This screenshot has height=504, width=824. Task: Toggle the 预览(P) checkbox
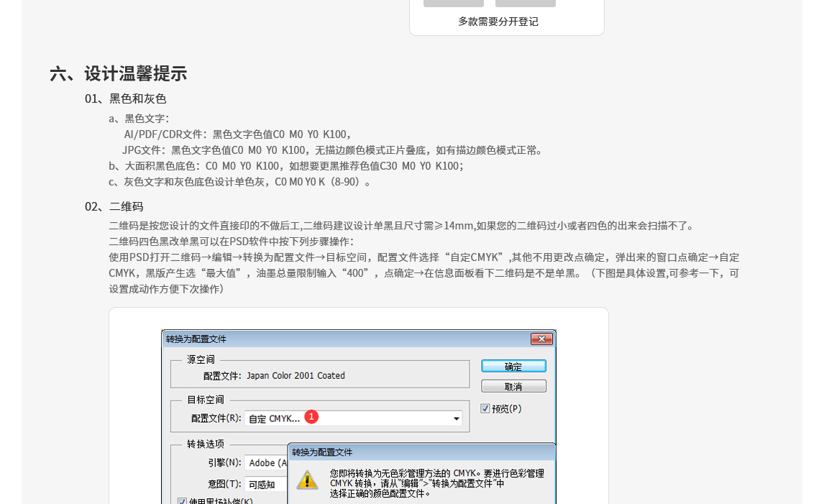point(485,408)
